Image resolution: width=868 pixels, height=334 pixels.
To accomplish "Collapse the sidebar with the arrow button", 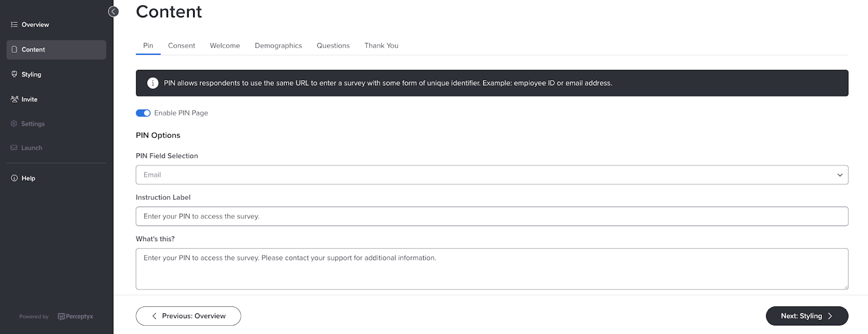I will [x=113, y=11].
